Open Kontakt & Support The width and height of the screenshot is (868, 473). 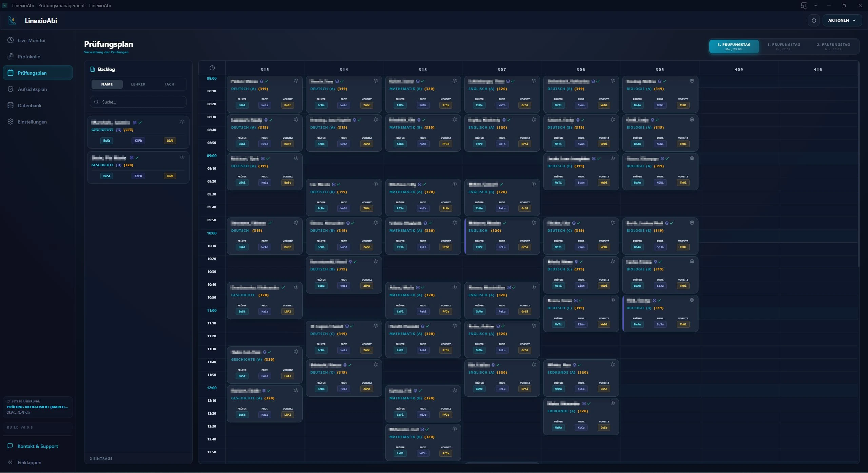[38, 446]
